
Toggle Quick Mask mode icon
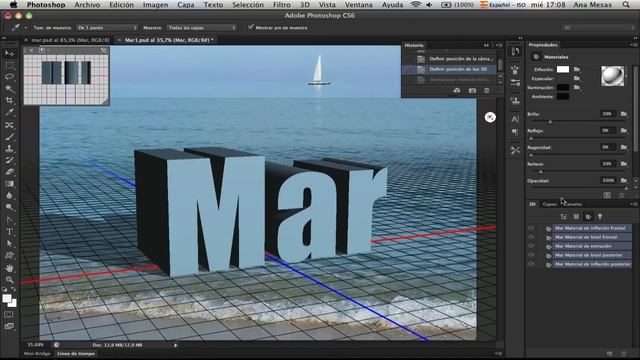[9, 314]
